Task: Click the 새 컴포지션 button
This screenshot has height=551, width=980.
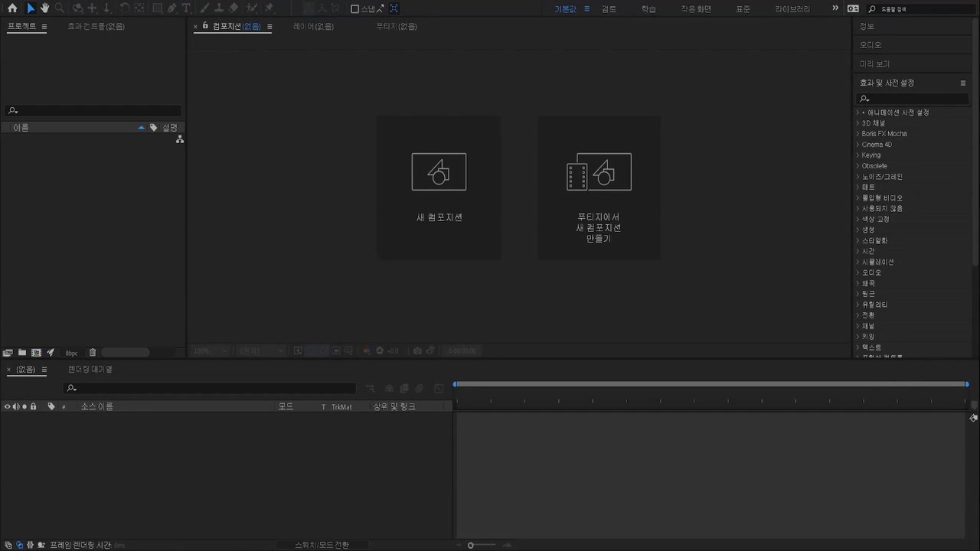Action: (439, 187)
